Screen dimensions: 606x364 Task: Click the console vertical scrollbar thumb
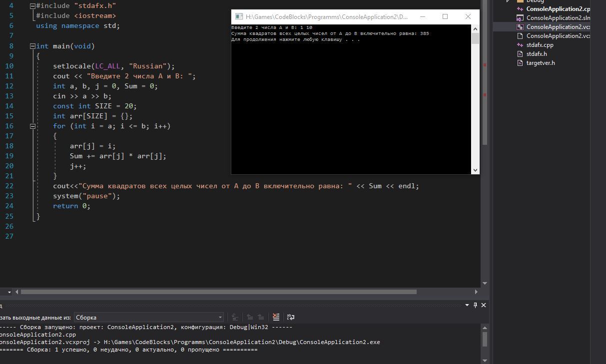click(475, 39)
